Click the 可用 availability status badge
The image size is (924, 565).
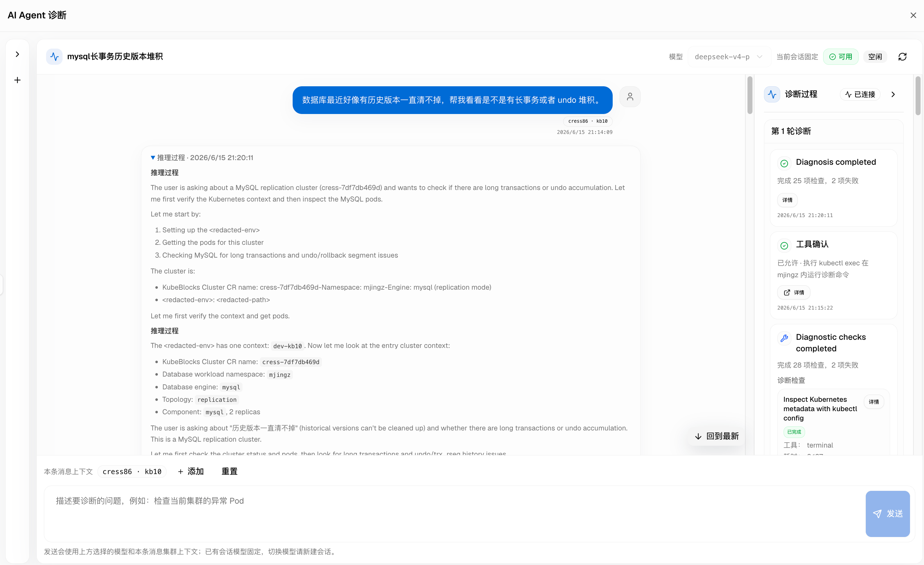point(840,57)
